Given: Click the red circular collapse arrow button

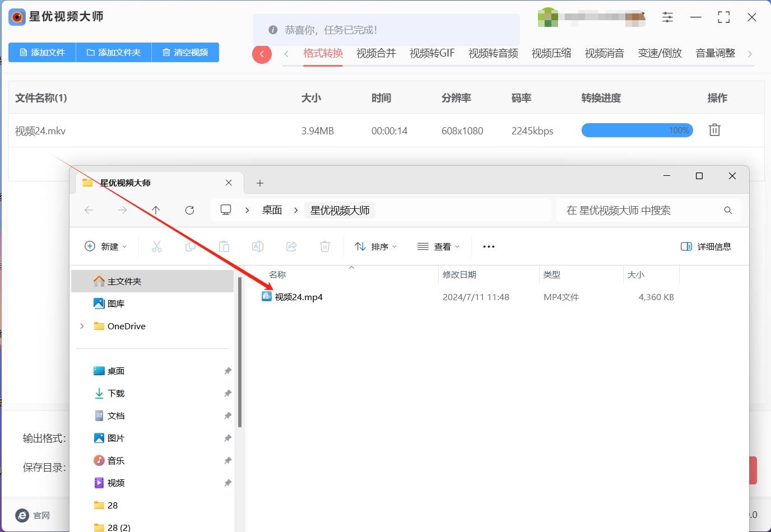Looking at the screenshot, I should point(262,54).
